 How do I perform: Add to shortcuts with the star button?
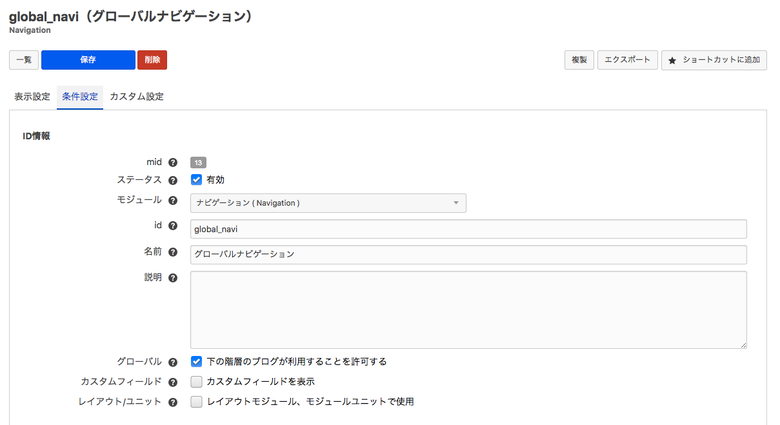714,60
